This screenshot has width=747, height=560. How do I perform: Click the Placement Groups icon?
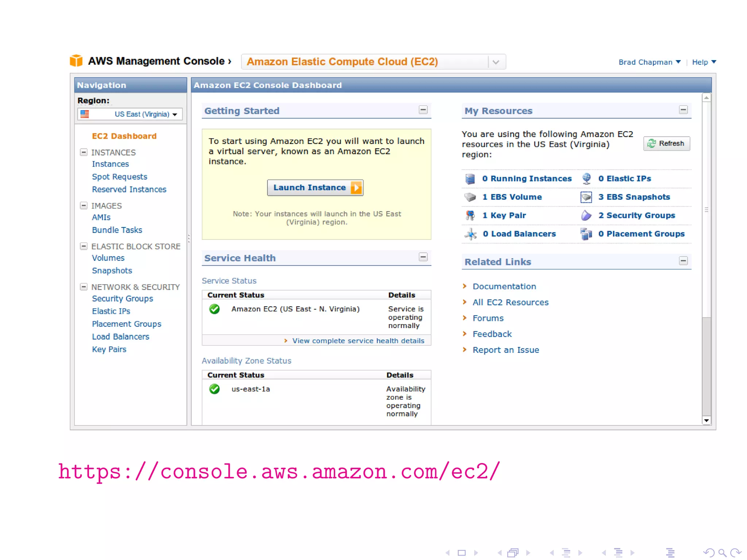[x=586, y=234]
